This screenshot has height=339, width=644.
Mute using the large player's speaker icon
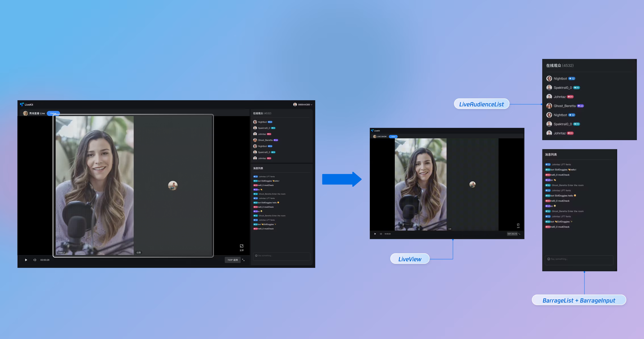pos(35,260)
